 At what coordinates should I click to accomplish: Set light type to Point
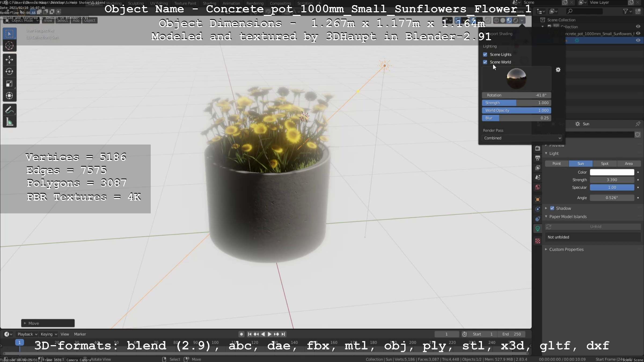point(557,164)
